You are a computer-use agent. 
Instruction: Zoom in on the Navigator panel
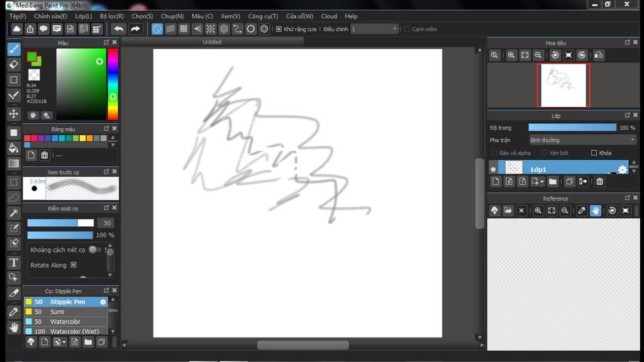pos(511,55)
